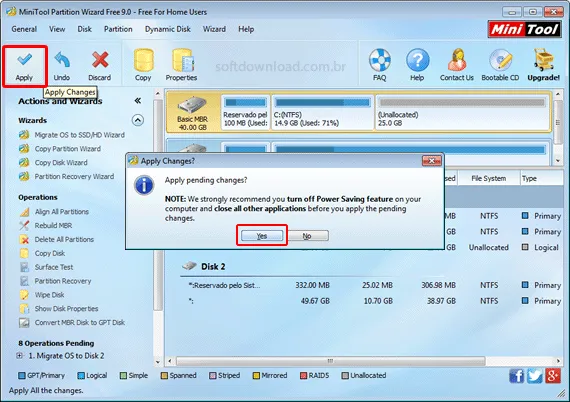Select the Reservado 100 MB partition block
570x402 pixels.
(245, 112)
